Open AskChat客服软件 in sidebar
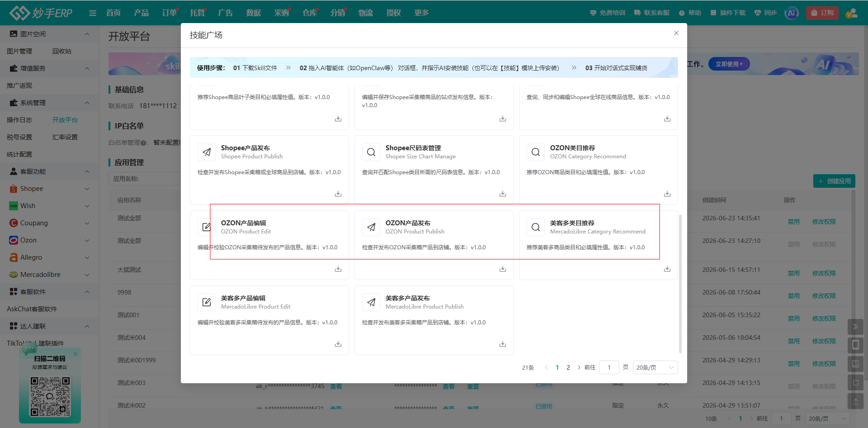868x428 pixels. tap(32, 309)
